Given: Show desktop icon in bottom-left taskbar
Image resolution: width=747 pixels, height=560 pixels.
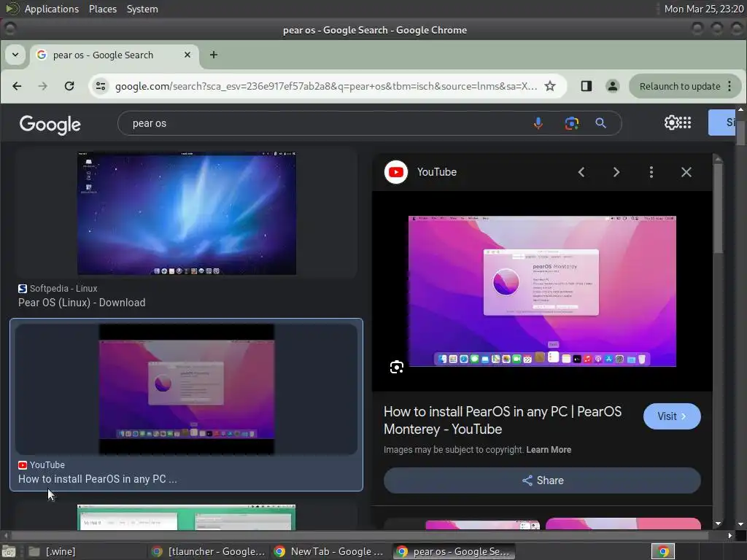Looking at the screenshot, I should pos(9,552).
